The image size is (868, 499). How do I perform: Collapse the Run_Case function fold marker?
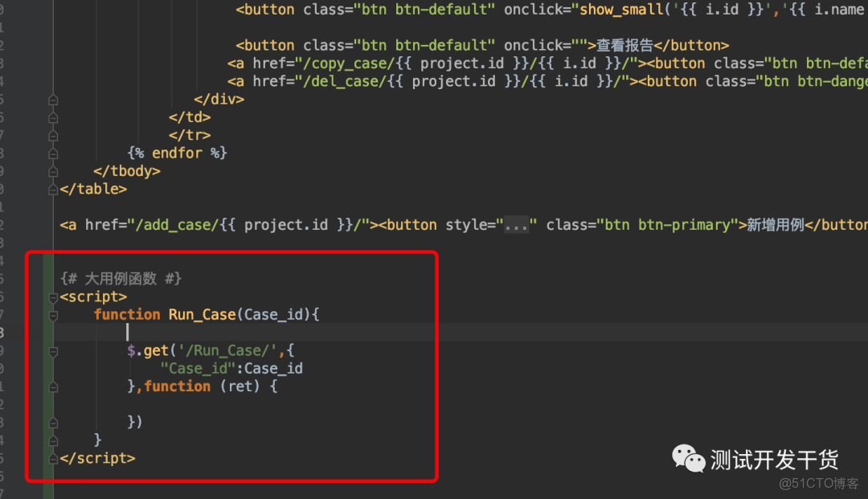tap(53, 316)
